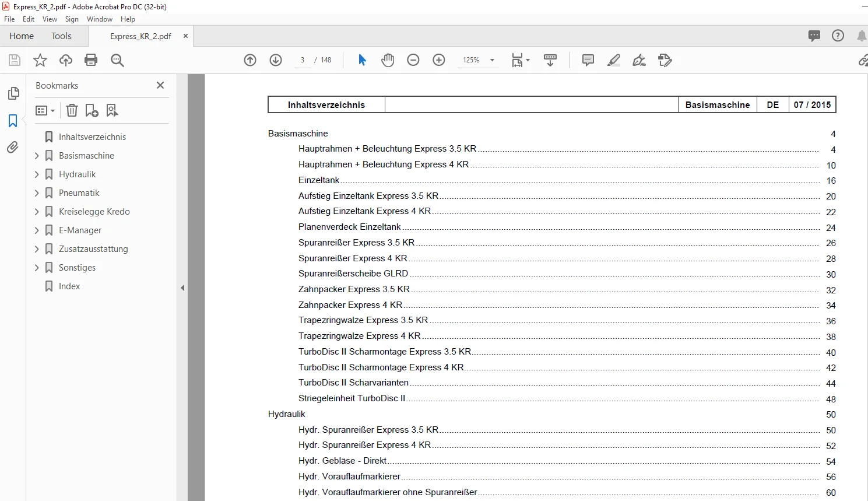
Task: Open the Help question mark icon
Action: (838, 36)
